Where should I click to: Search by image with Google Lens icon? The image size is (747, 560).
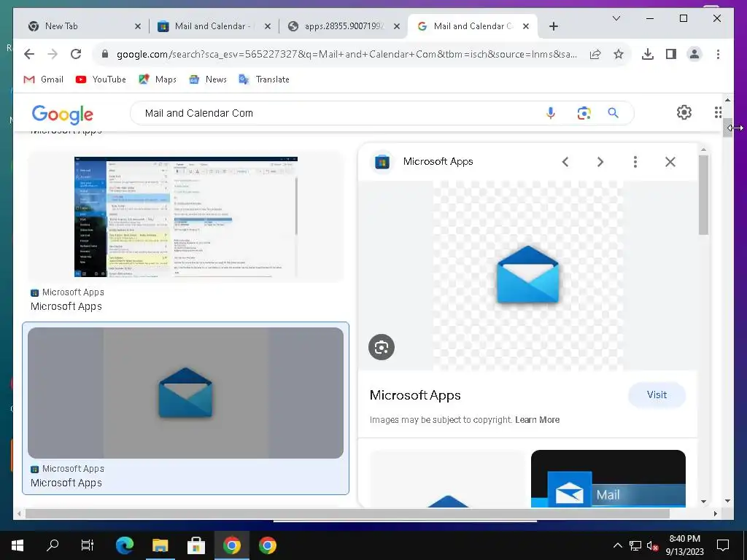coord(584,113)
